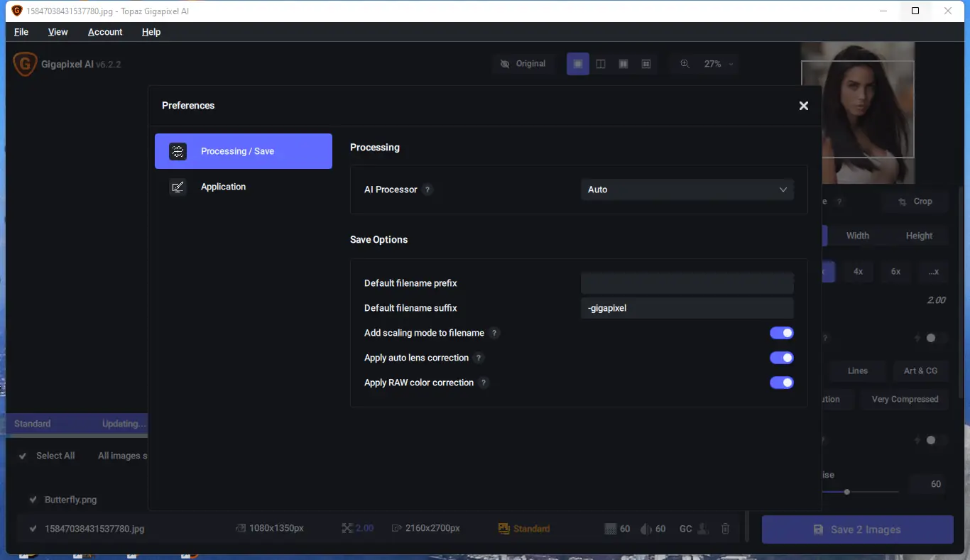Open the Account menu
The image size is (970, 560).
105,32
